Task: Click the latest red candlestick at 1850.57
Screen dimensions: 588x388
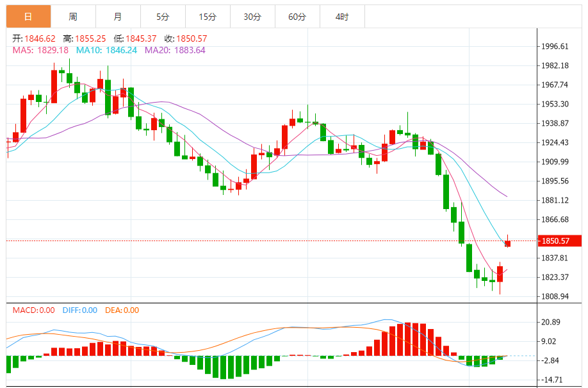Action: [508, 244]
